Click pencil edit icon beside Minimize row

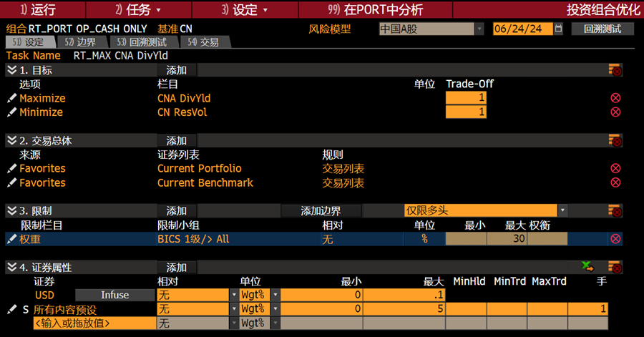pos(11,112)
